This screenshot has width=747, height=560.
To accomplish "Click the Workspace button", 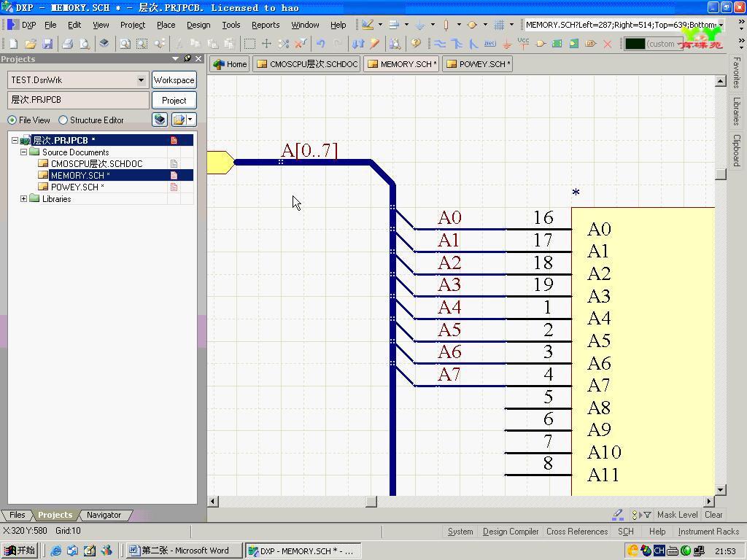I will (174, 80).
